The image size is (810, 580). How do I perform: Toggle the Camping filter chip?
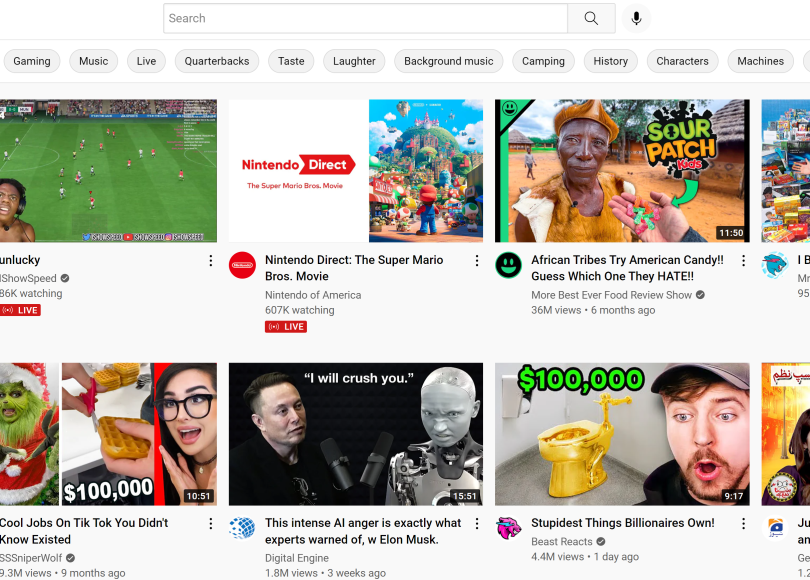[543, 61]
